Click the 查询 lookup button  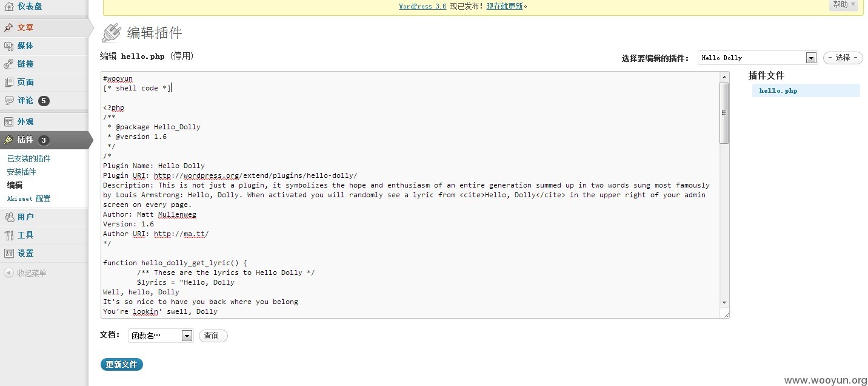point(213,336)
